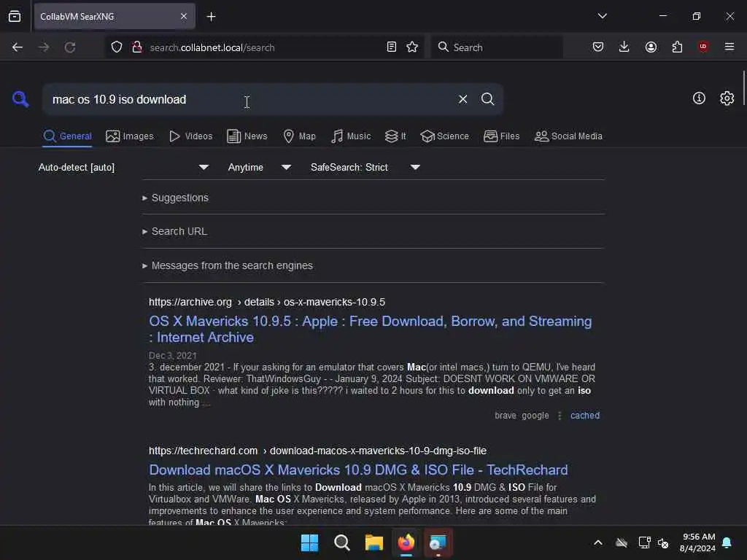Screen dimensions: 747x560
Task: Submit search with magnifier button
Action: click(487, 99)
